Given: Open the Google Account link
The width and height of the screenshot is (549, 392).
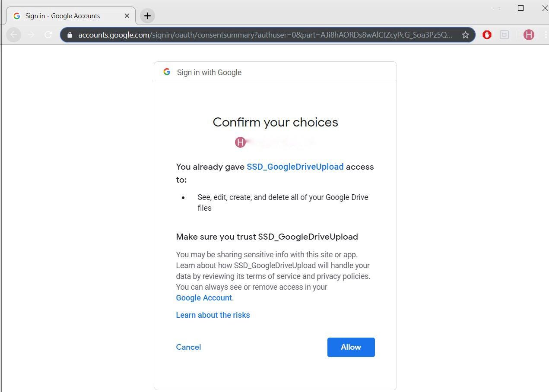Looking at the screenshot, I should 204,298.
